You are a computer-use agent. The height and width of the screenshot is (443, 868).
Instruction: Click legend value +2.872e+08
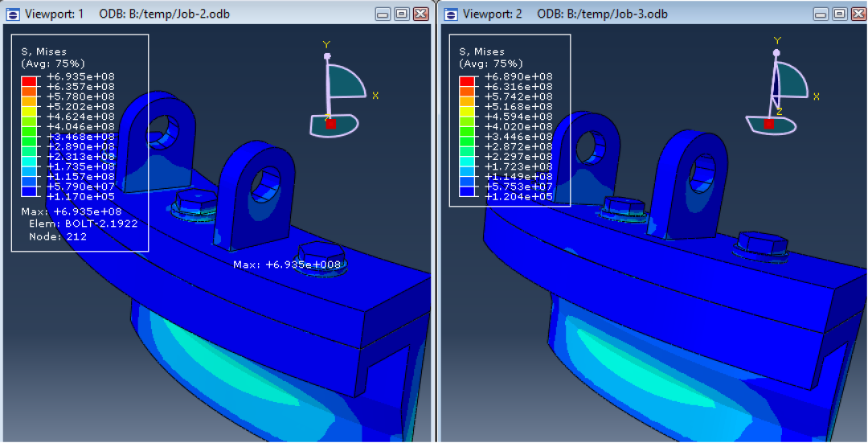(518, 146)
